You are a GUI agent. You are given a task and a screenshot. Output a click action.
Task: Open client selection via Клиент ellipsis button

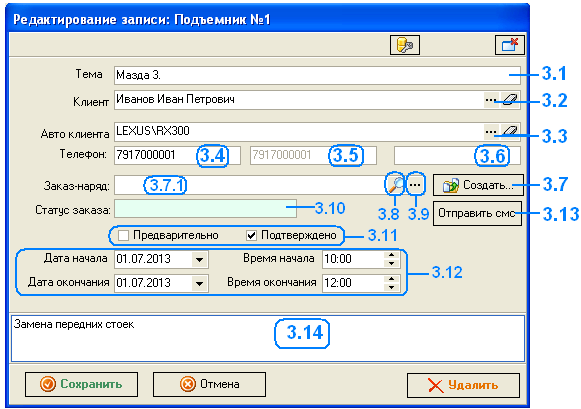click(491, 100)
